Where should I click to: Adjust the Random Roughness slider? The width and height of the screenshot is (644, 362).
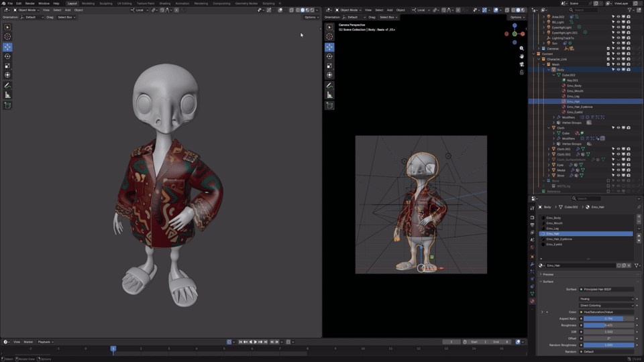(608, 345)
